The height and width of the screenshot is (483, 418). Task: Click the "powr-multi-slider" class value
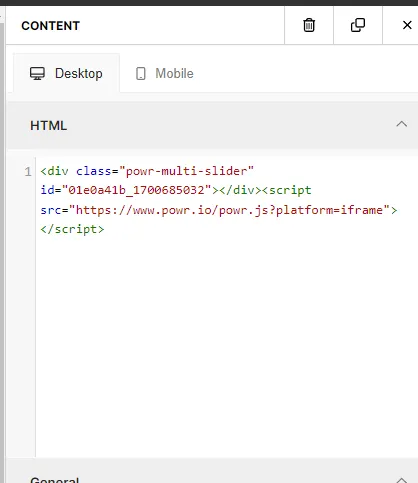click(x=186, y=171)
